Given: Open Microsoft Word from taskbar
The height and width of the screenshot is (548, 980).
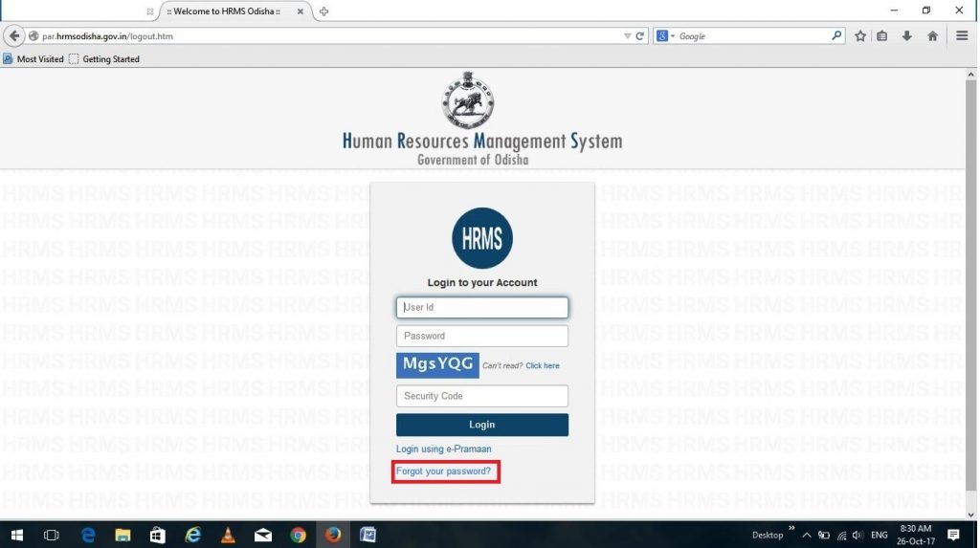Looking at the screenshot, I should (367, 535).
